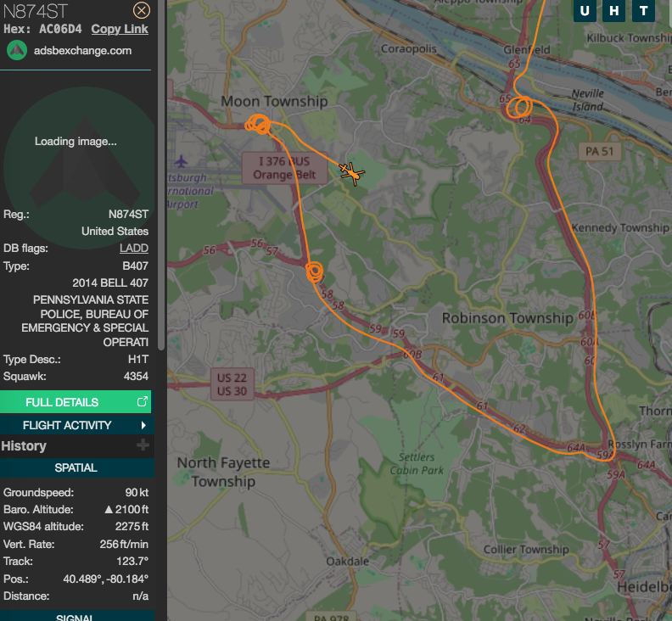Toggle the H map button

point(613,10)
